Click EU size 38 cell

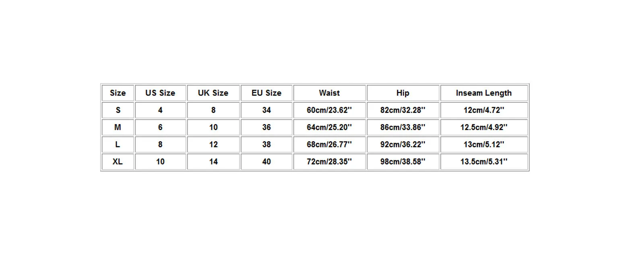(x=266, y=144)
